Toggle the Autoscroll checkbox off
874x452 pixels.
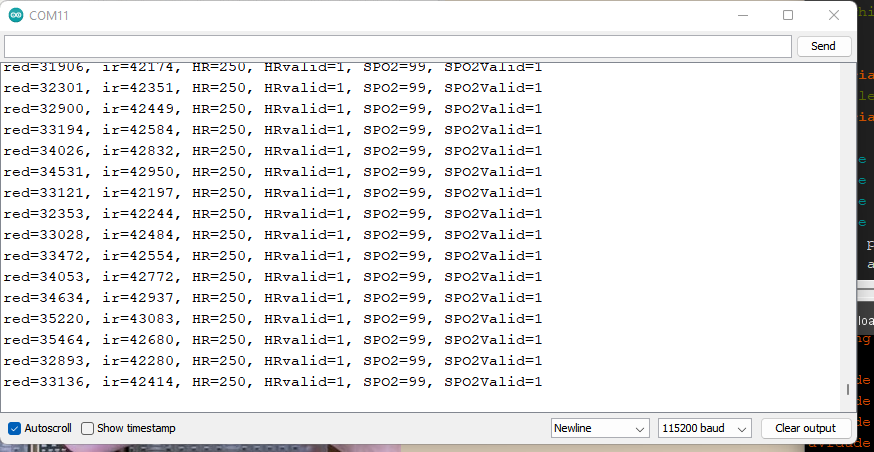(14, 429)
